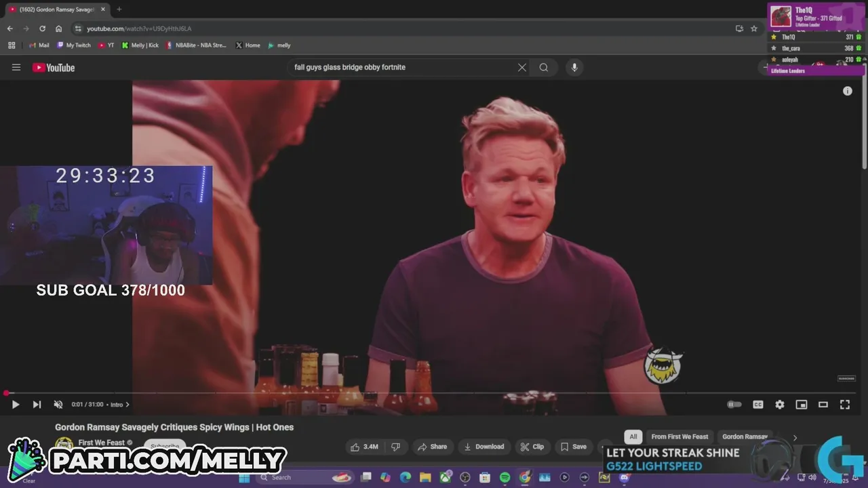
Task: Open Xbox app from taskbar
Action: pos(445,477)
